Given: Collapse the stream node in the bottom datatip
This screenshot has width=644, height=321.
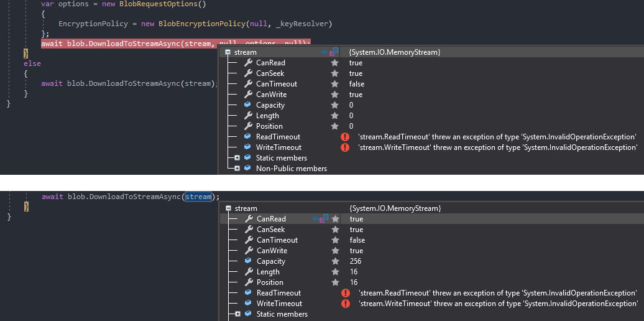Looking at the screenshot, I should pyautogui.click(x=228, y=208).
